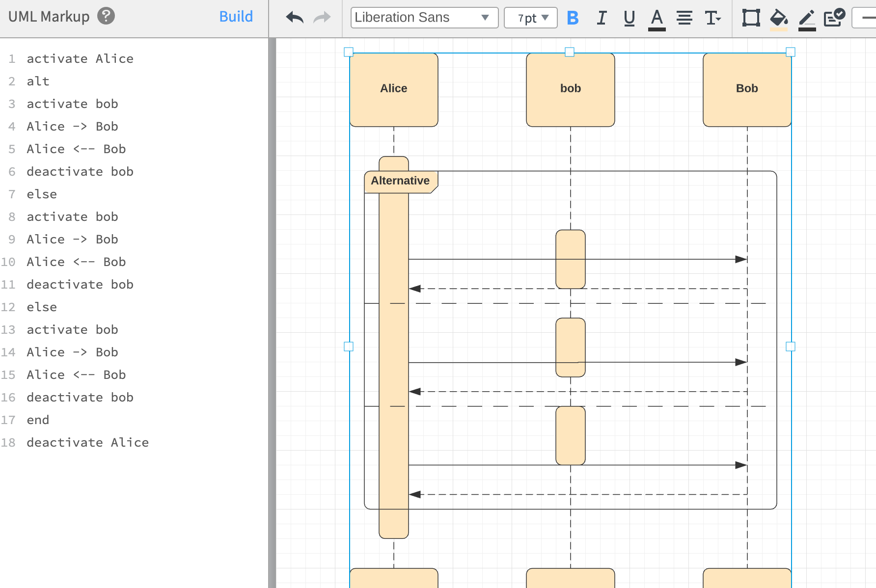
Task: Choose the text color tool
Action: pyautogui.click(x=657, y=20)
